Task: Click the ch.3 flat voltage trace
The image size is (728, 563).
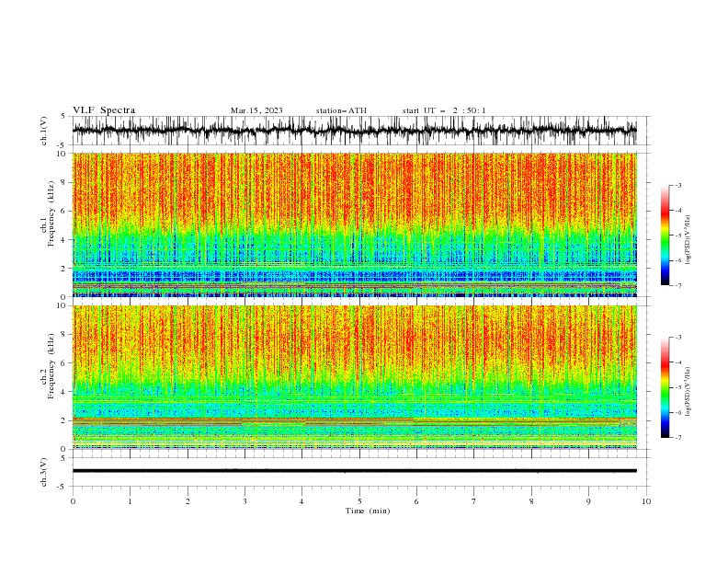Action: (x=355, y=471)
